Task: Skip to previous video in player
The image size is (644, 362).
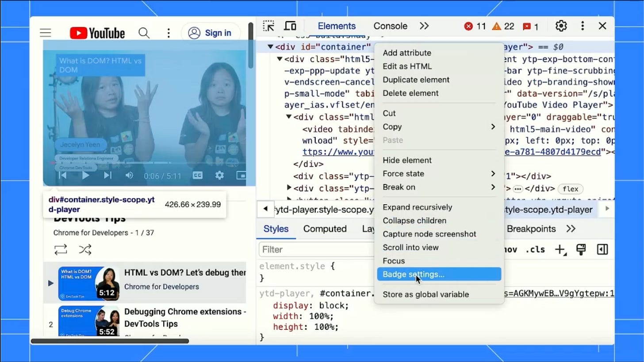Action: point(63,175)
